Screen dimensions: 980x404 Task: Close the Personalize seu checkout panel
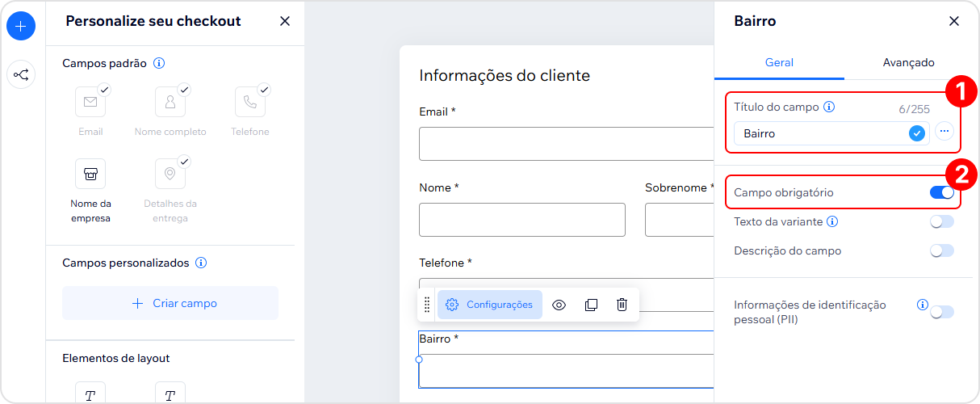click(x=285, y=21)
